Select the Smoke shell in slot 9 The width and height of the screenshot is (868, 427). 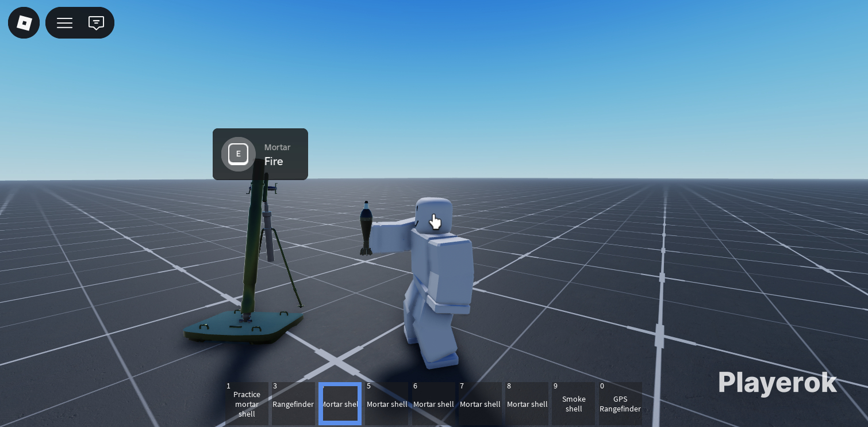pyautogui.click(x=574, y=404)
